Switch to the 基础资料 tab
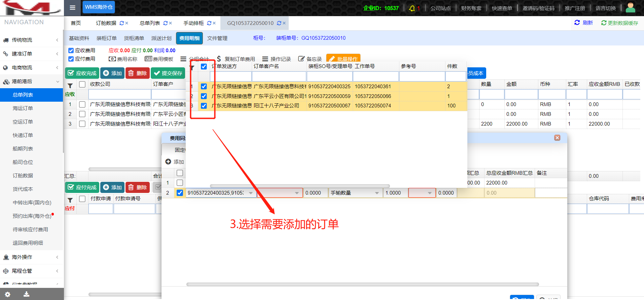644x300 pixels. [79, 38]
